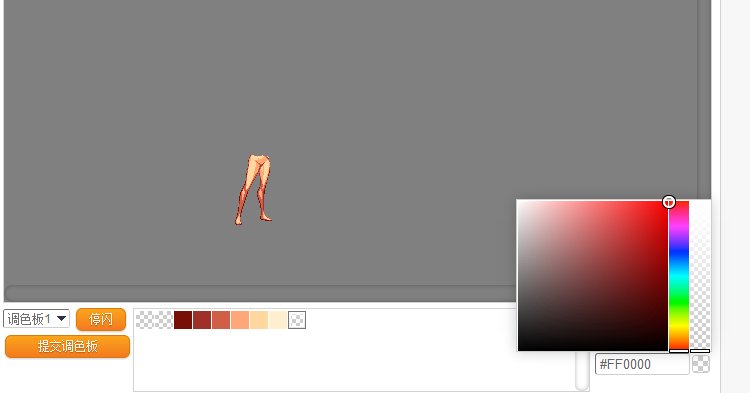
Task: Click the canvas horizontal scrollbar
Action: [x=261, y=293]
